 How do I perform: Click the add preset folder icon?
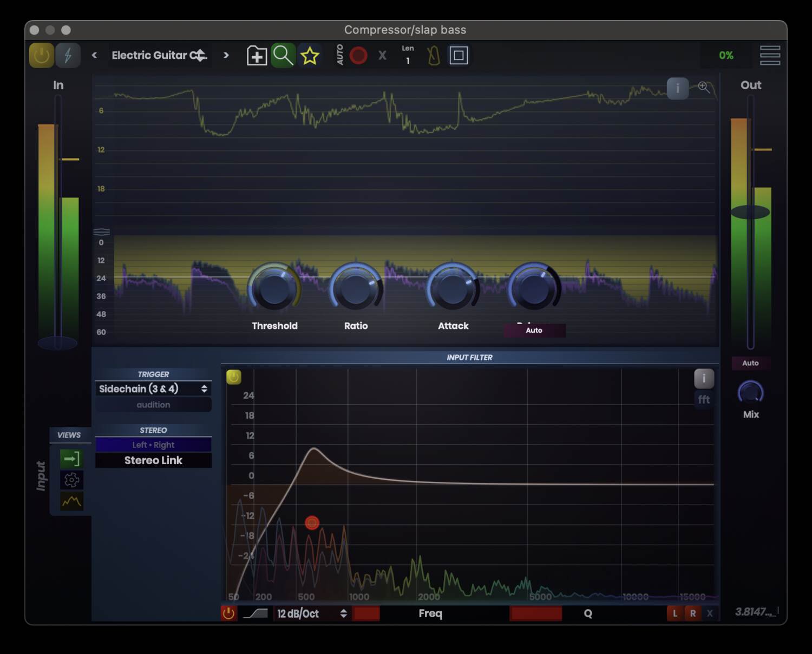point(257,55)
